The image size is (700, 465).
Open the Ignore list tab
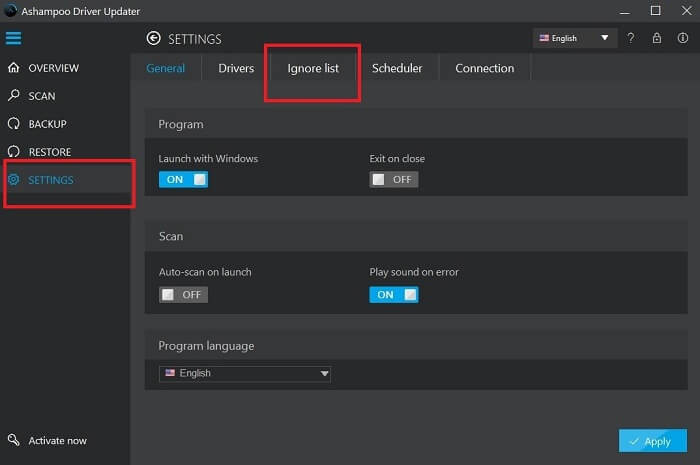tap(313, 68)
